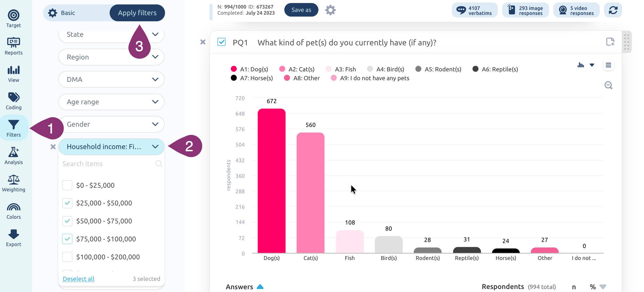Toggle the PQ1 question checkbox
This screenshot has width=644, height=292.
221,42
